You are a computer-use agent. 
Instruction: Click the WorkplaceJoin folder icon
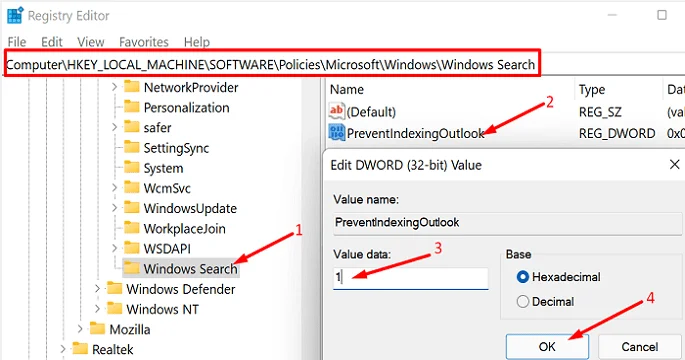pos(131,227)
